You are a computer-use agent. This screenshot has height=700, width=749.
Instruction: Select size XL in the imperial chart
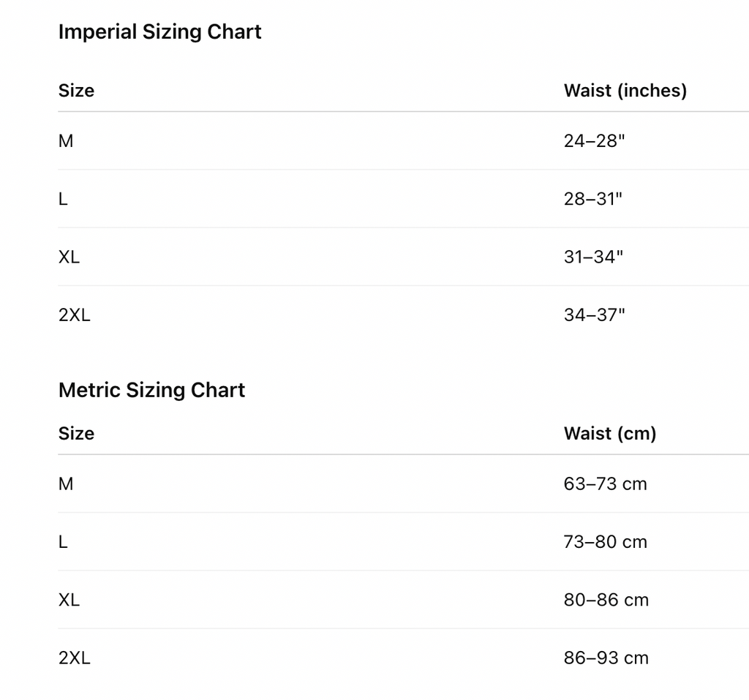click(x=69, y=257)
